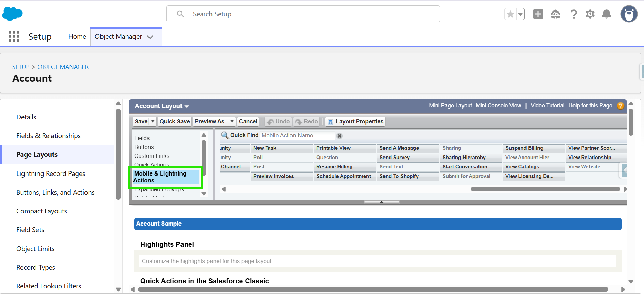Open Trailhead guidance icon
The height and width of the screenshot is (298, 644).
point(555,14)
